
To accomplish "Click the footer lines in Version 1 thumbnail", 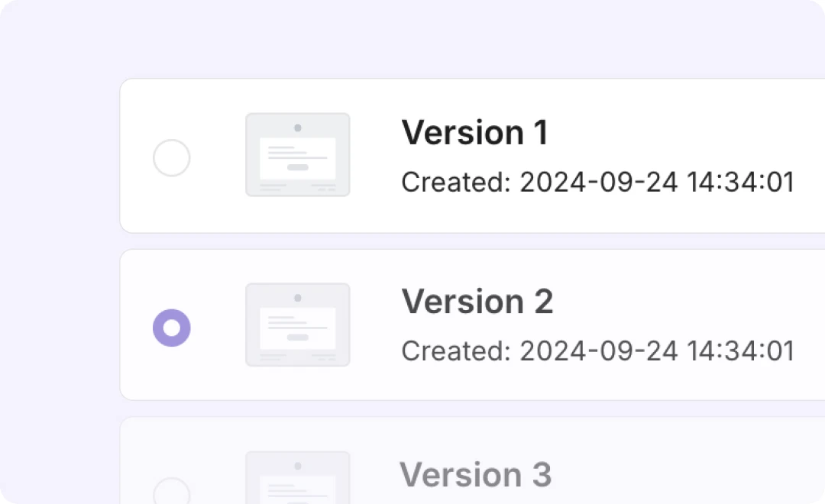I will pyautogui.click(x=298, y=186).
